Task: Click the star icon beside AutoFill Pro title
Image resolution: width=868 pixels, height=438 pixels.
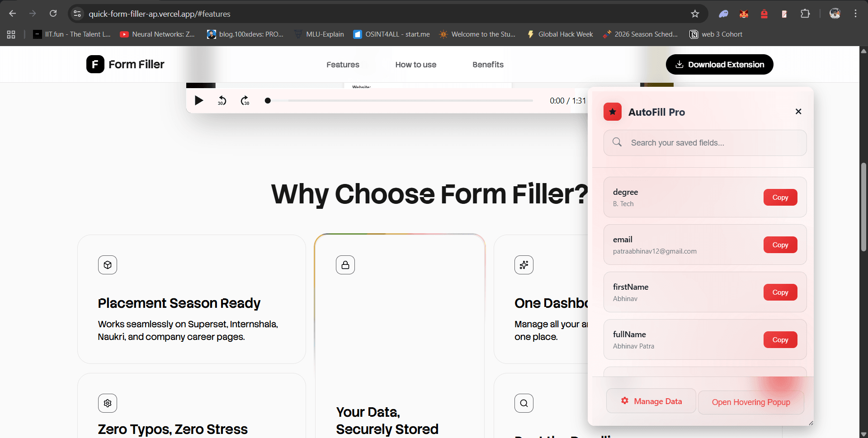Action: 612,112
